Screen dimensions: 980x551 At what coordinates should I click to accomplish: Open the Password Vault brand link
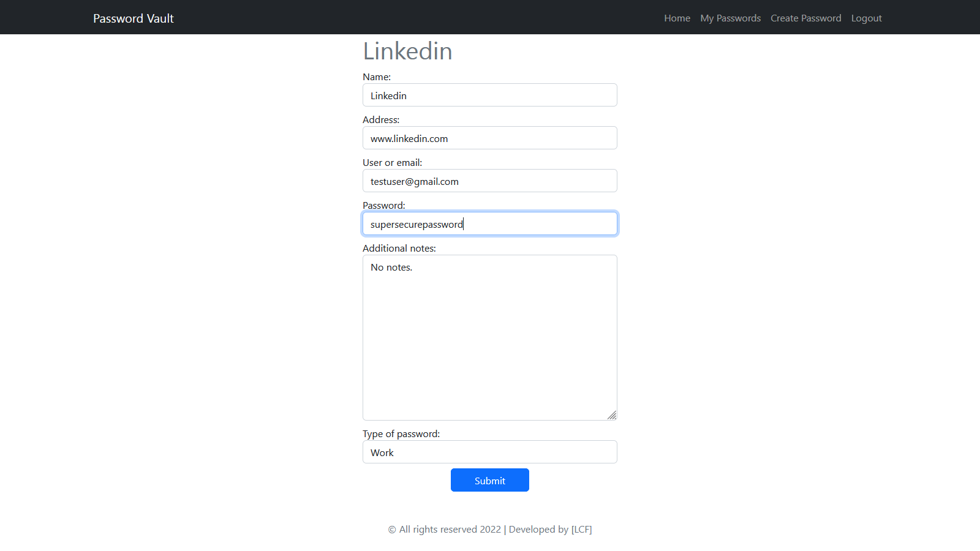pos(134,18)
